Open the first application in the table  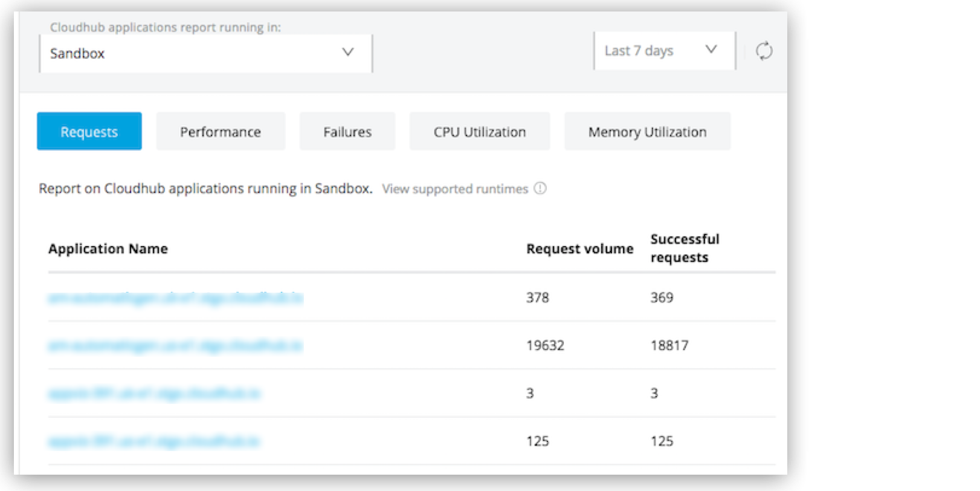pyautogui.click(x=175, y=298)
